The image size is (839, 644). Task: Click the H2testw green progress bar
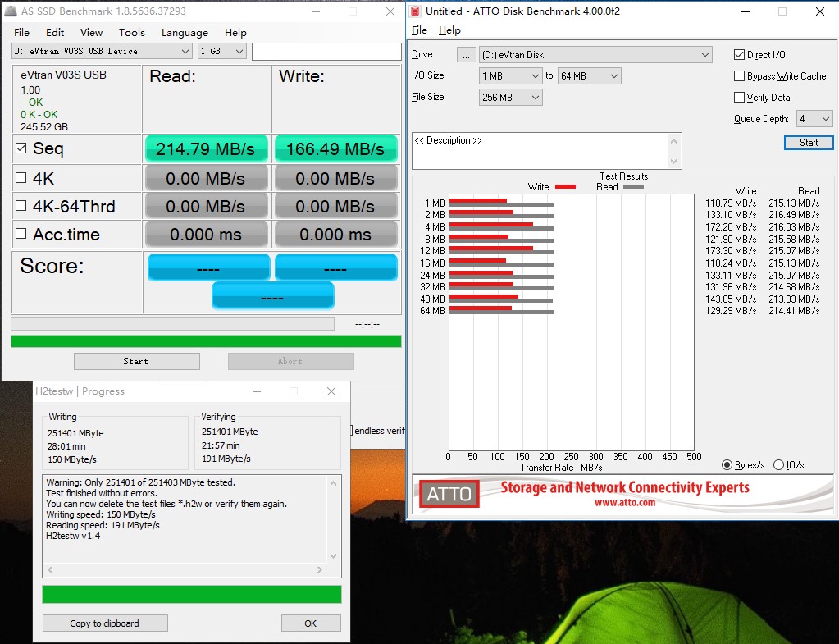pos(192,594)
